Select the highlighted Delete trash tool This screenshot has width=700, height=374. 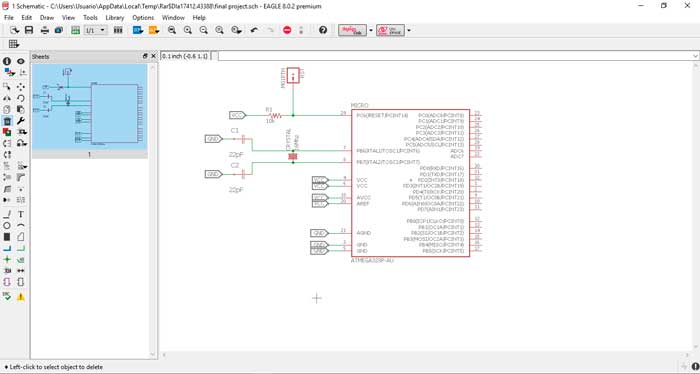(x=7, y=121)
